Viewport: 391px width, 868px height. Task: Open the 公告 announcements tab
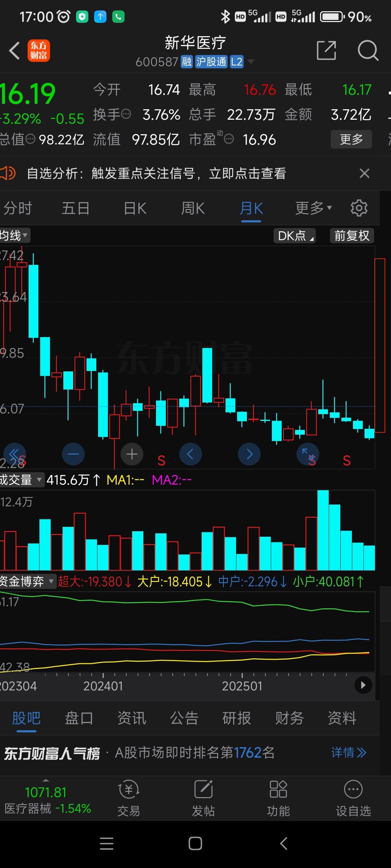pos(184,718)
